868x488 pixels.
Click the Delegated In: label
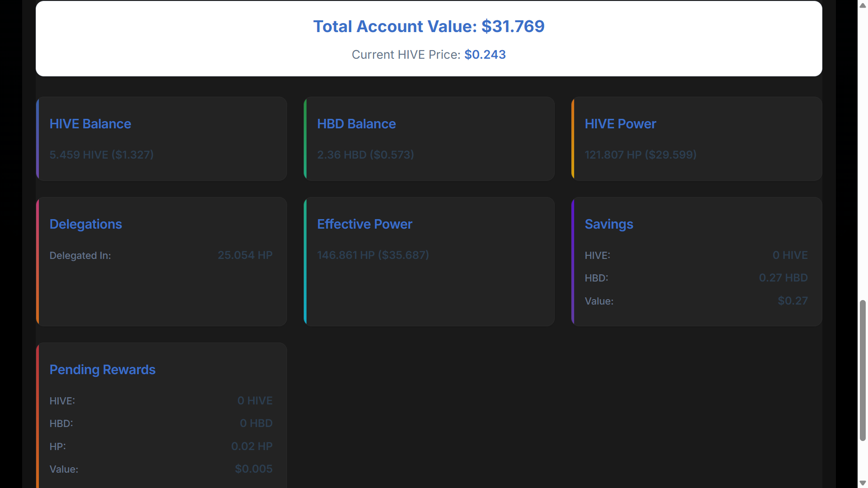point(80,255)
